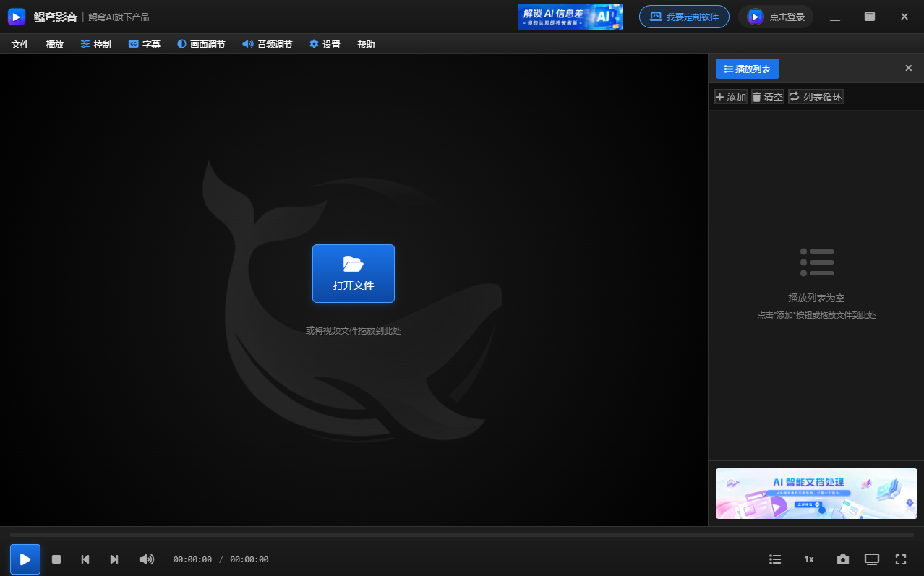Open the 1x playback speed selector
Viewport: 924px width, 576px height.
click(808, 559)
